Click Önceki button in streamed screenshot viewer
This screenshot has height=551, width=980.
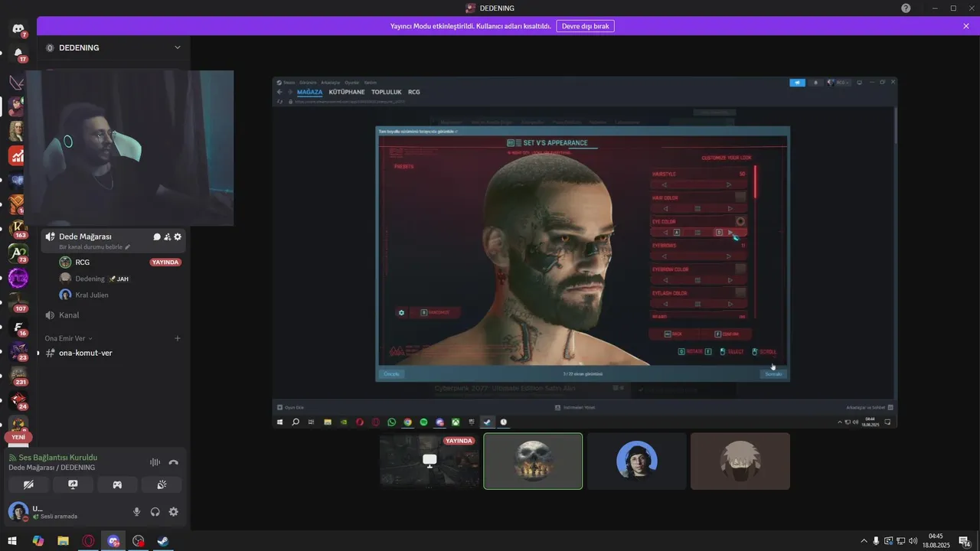[392, 373]
